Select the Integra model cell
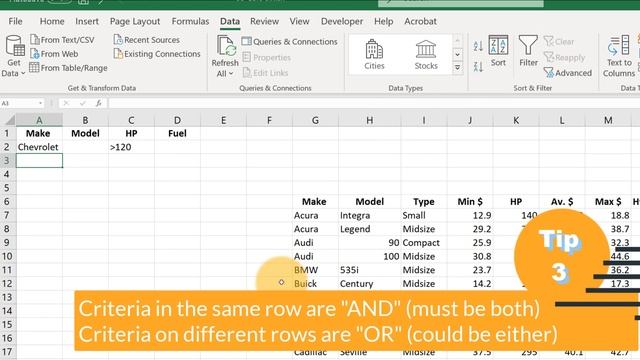Image resolution: width=640 pixels, height=360 pixels. tap(369, 215)
